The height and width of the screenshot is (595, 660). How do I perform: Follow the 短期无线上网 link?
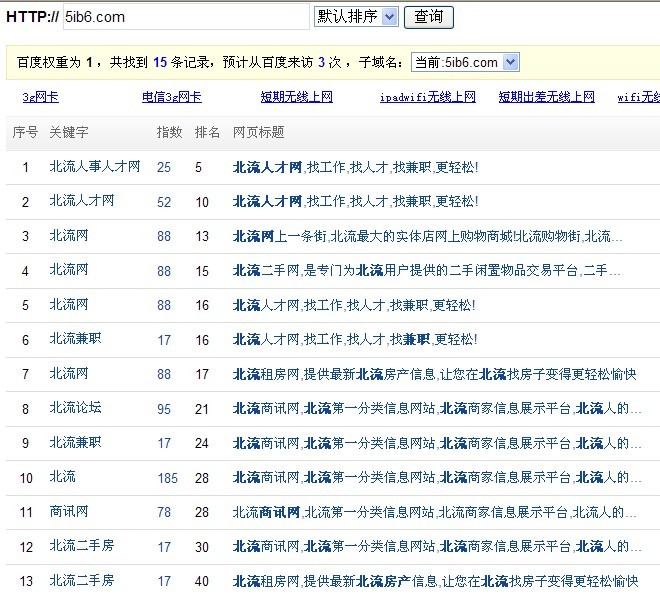point(296,97)
